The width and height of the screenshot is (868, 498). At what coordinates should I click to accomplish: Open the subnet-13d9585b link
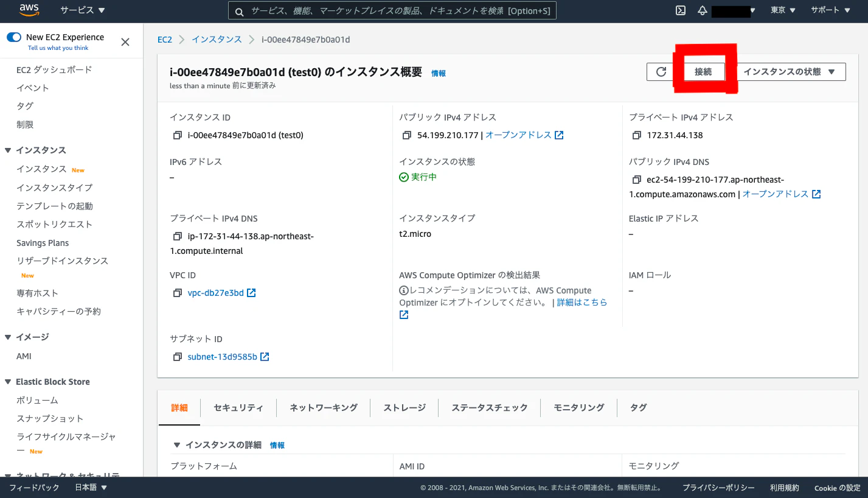[223, 357]
